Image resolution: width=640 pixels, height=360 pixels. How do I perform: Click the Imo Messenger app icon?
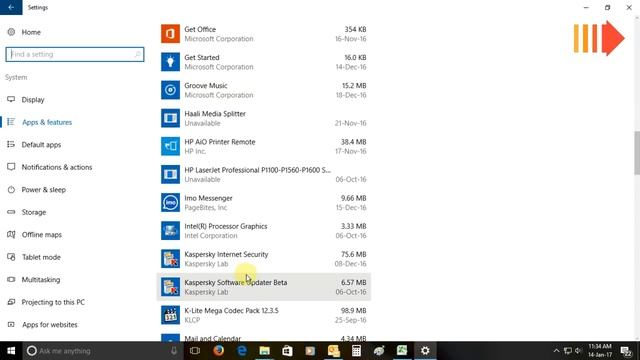(170, 203)
